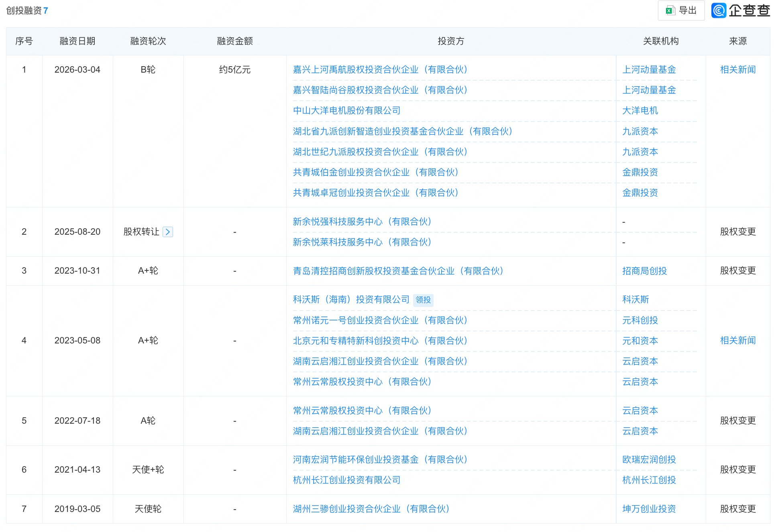Open 相关新闻 for the B轮 round
Viewport: 774px width, 532px height.
tap(738, 70)
